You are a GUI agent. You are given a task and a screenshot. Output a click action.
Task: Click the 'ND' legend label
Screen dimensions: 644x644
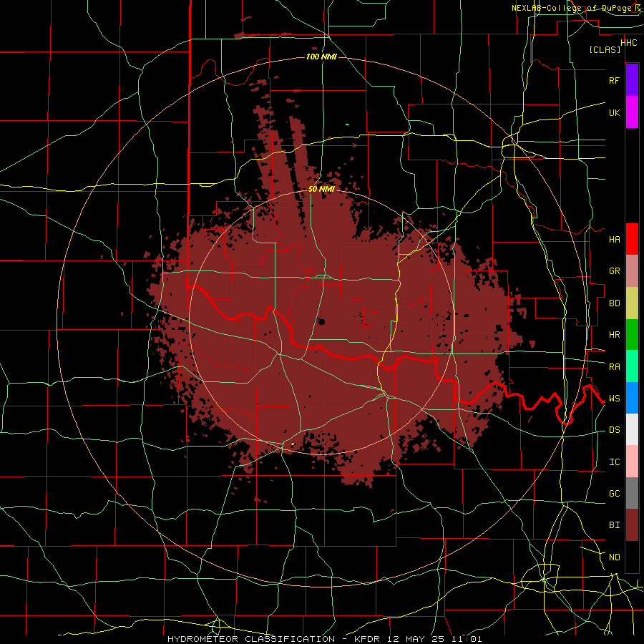pos(614,557)
